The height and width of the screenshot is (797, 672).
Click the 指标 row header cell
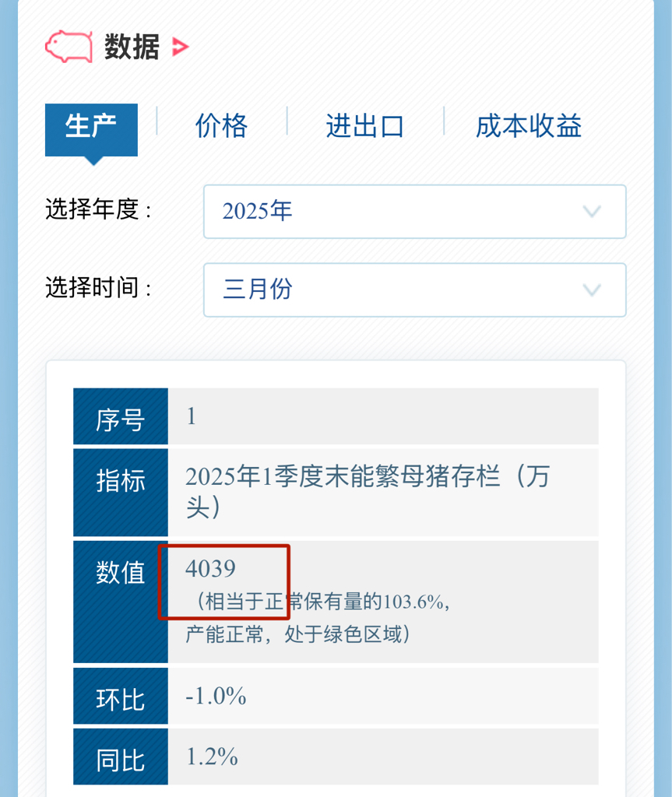121,492
